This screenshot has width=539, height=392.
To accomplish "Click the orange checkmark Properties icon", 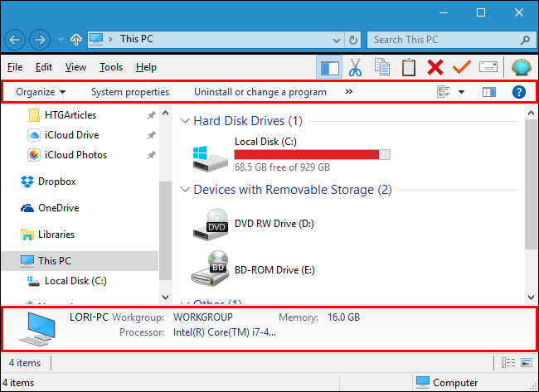I will click(x=461, y=66).
